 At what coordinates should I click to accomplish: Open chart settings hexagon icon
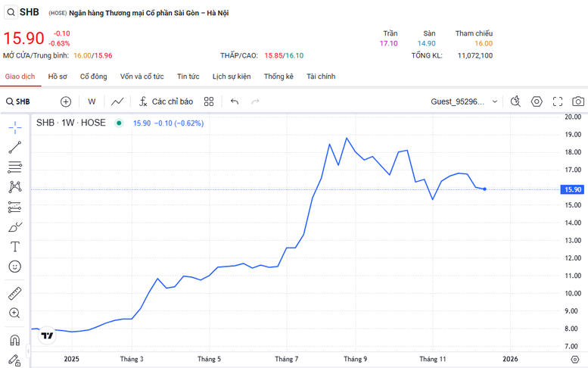point(537,101)
